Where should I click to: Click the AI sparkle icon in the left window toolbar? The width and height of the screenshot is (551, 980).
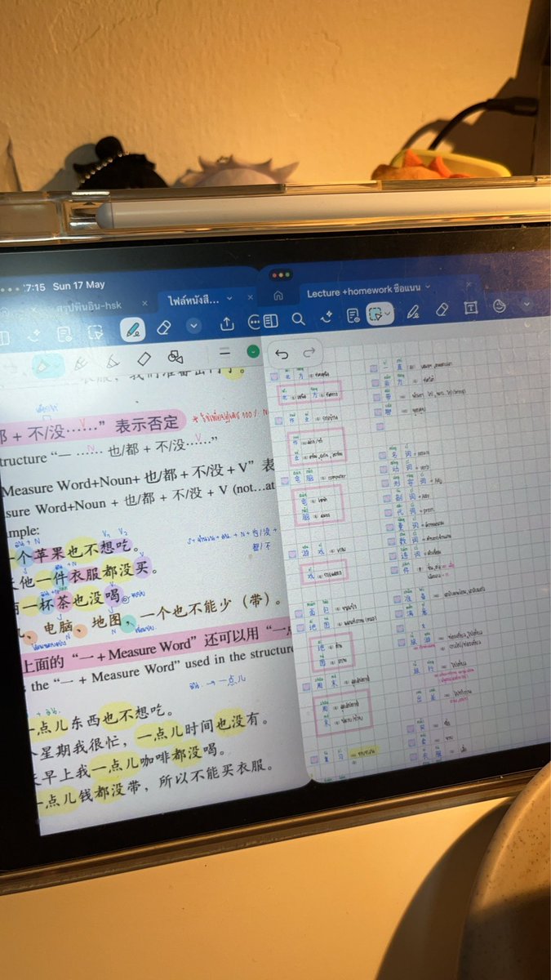pyautogui.click(x=34, y=335)
